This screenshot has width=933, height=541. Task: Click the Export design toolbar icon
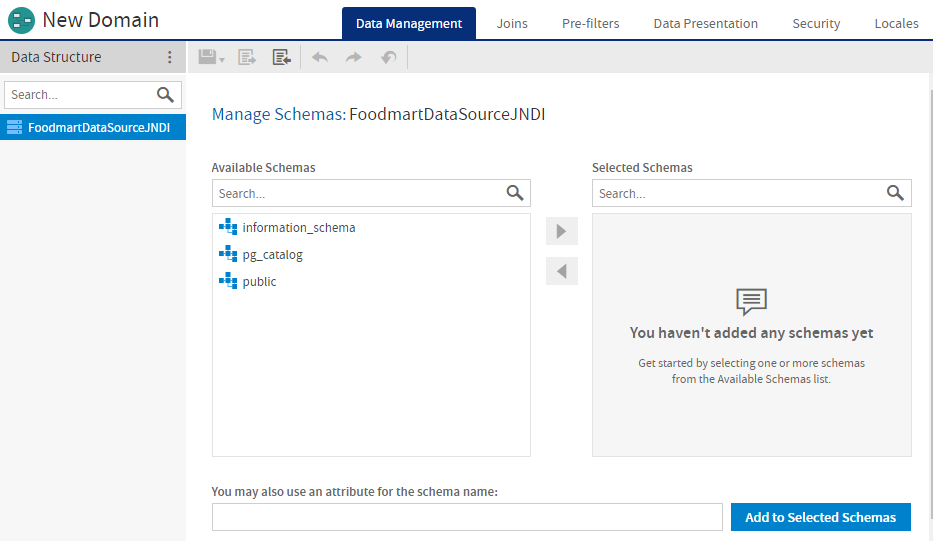tap(247, 57)
